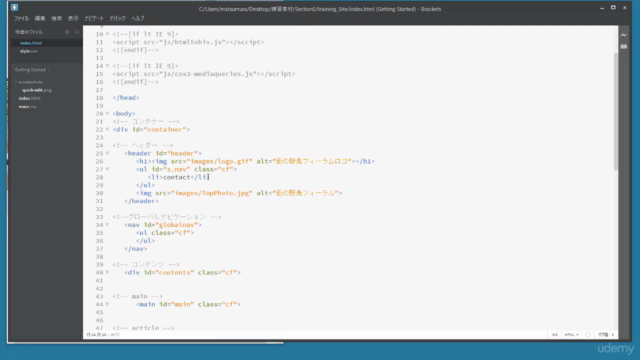Screen dimensions: 640x360
Task: Open the ヘルプ menu
Action: 138,18
